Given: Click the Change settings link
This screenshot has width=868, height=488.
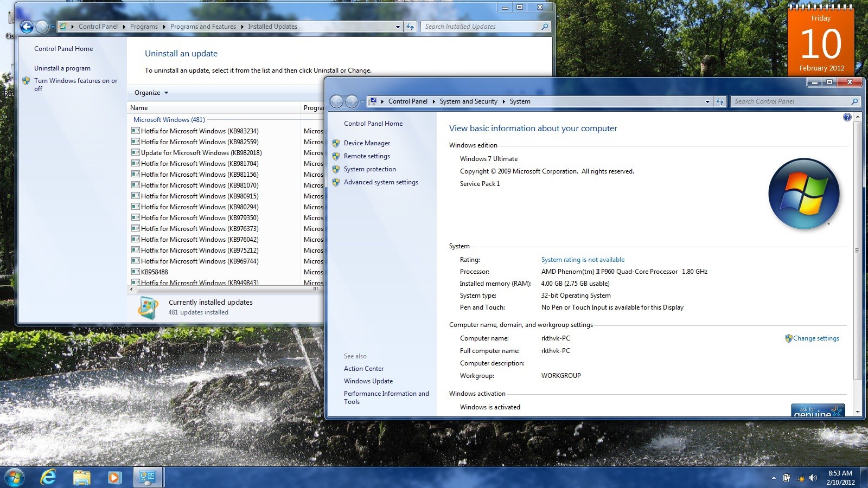Looking at the screenshot, I should tap(816, 338).
